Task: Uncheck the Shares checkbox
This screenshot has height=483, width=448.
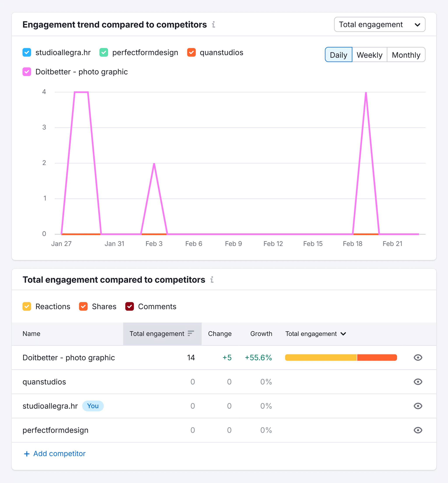Action: [x=83, y=306]
